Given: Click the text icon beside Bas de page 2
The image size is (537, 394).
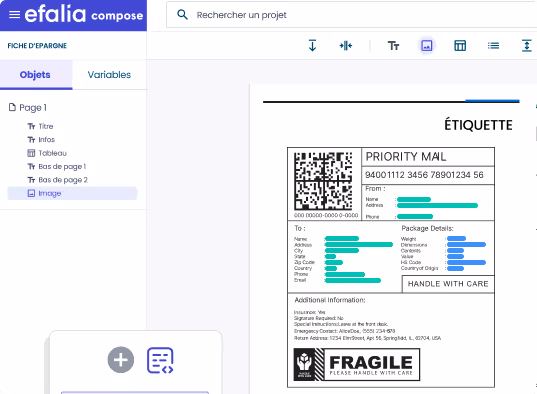Looking at the screenshot, I should click(31, 180).
